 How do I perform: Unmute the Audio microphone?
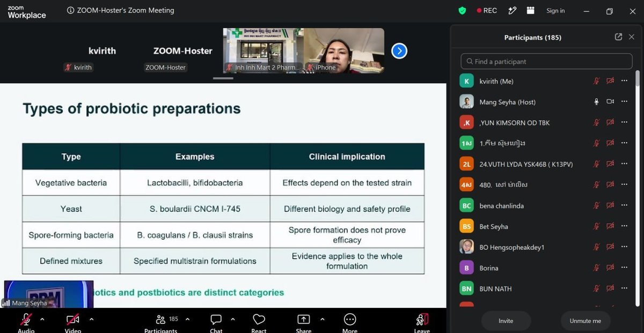click(26, 320)
